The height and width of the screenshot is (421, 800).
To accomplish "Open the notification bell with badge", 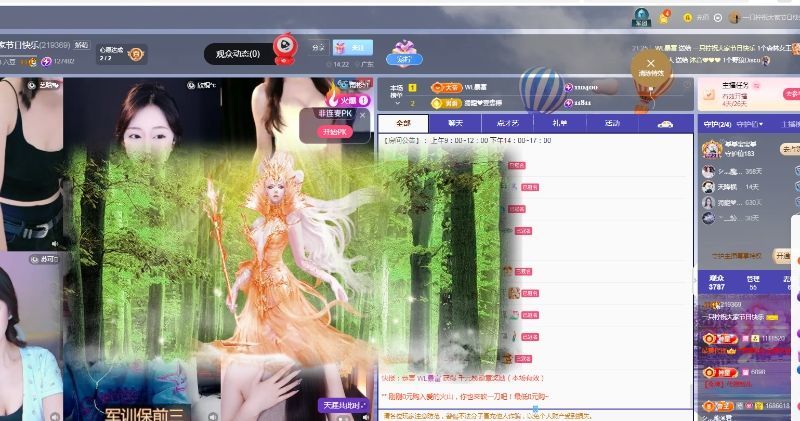I will click(x=663, y=17).
